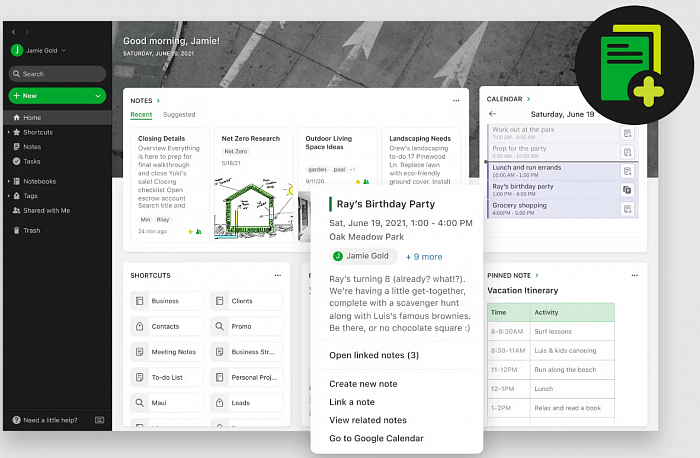Click the note icon beside Grocery shopping event
700x458 pixels.
point(627,209)
